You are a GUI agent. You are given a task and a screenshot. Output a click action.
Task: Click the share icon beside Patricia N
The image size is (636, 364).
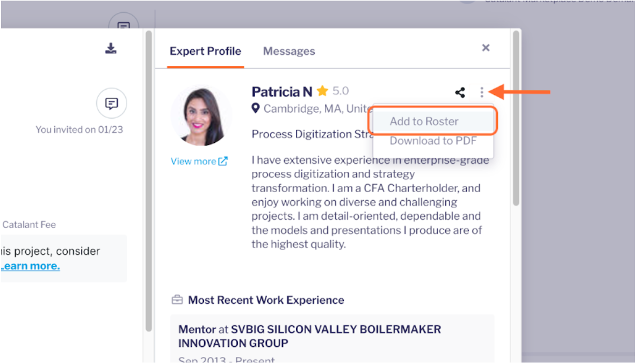(460, 92)
